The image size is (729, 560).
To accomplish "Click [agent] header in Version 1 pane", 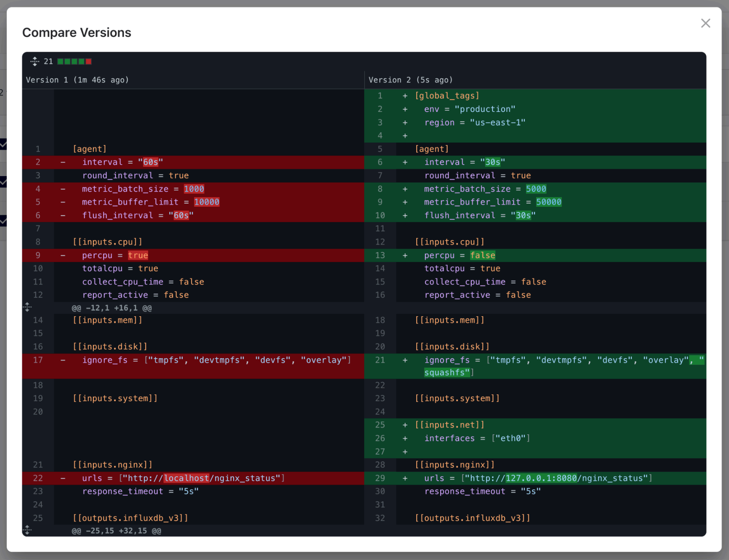I will coord(89,149).
